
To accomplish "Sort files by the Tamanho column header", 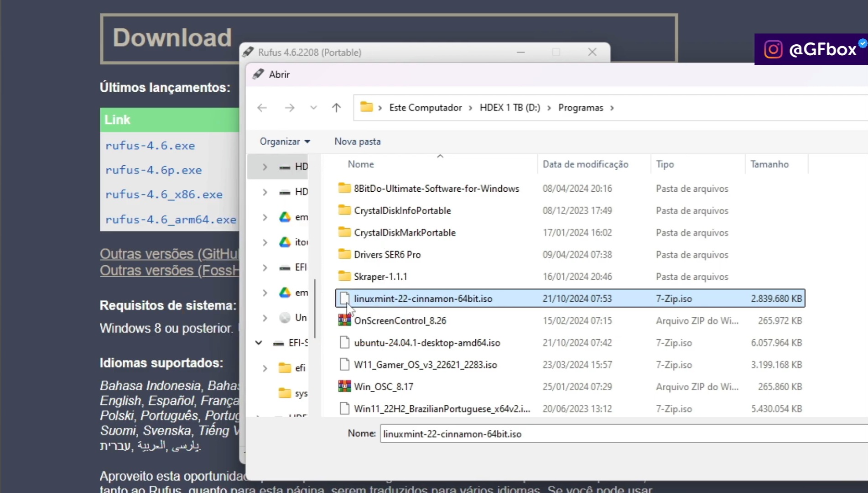I will pos(769,164).
